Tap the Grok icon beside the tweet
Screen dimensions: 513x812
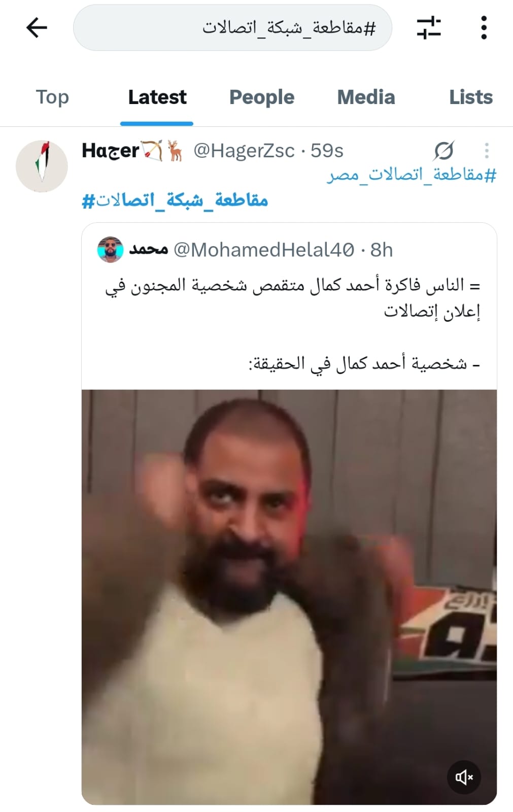tap(444, 151)
